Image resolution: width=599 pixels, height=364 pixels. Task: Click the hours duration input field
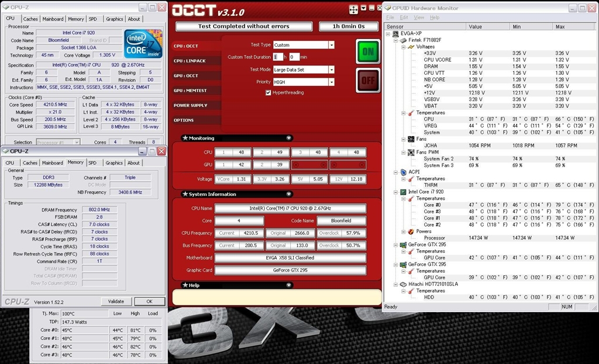coord(278,57)
